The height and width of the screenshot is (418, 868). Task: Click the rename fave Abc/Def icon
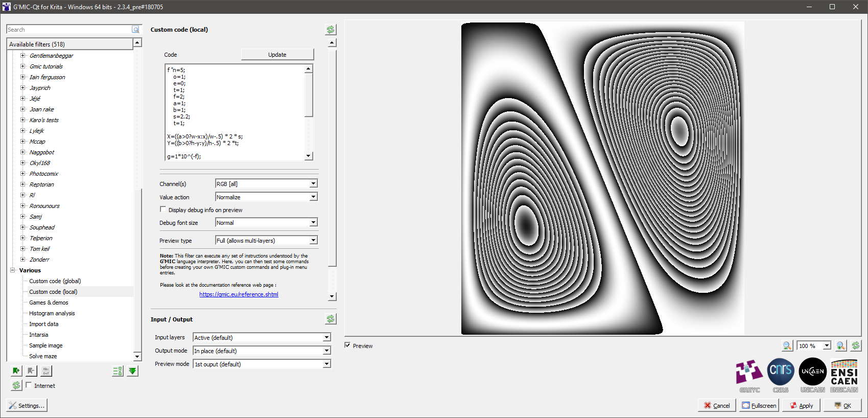(46, 371)
